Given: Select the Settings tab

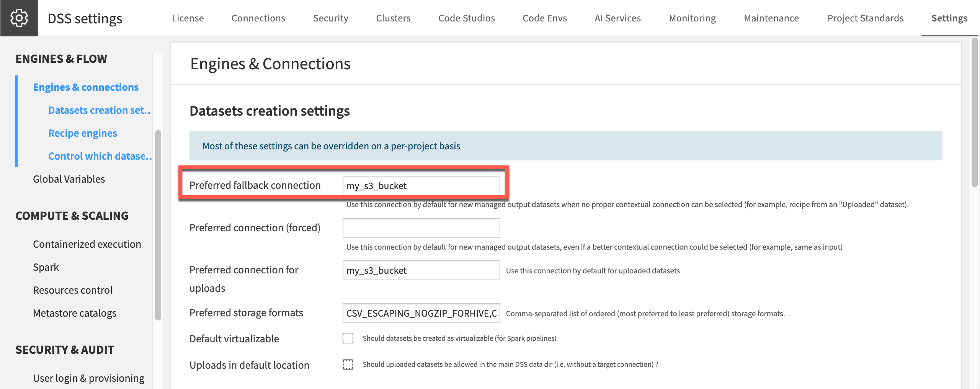Looking at the screenshot, I should click(949, 18).
